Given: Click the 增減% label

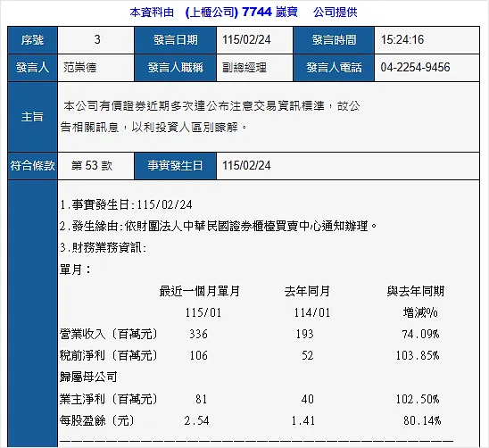Looking at the screenshot, I should (420, 312).
